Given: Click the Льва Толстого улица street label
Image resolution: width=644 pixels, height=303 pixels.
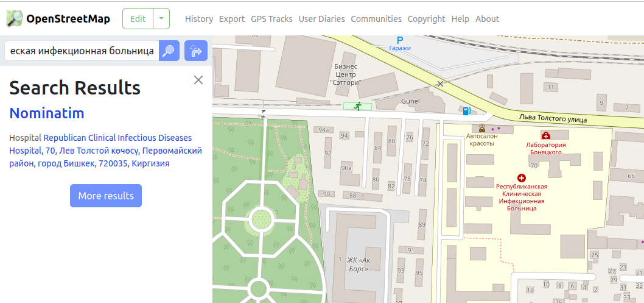Looking at the screenshot, I should (x=553, y=118).
